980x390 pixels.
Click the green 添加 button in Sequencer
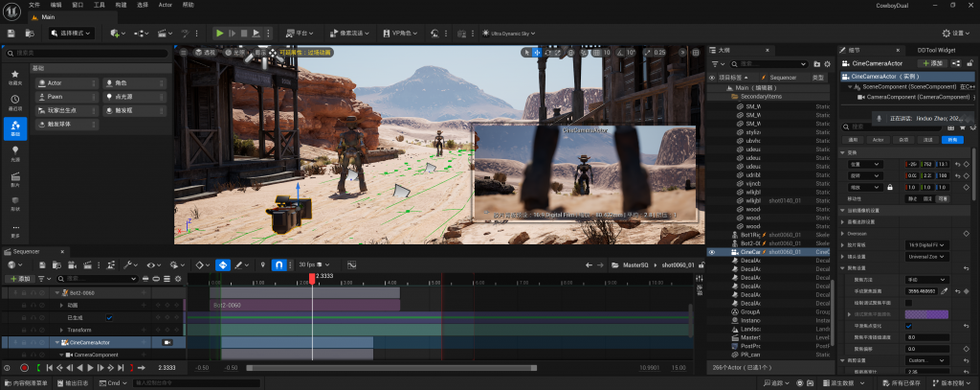(x=19, y=278)
